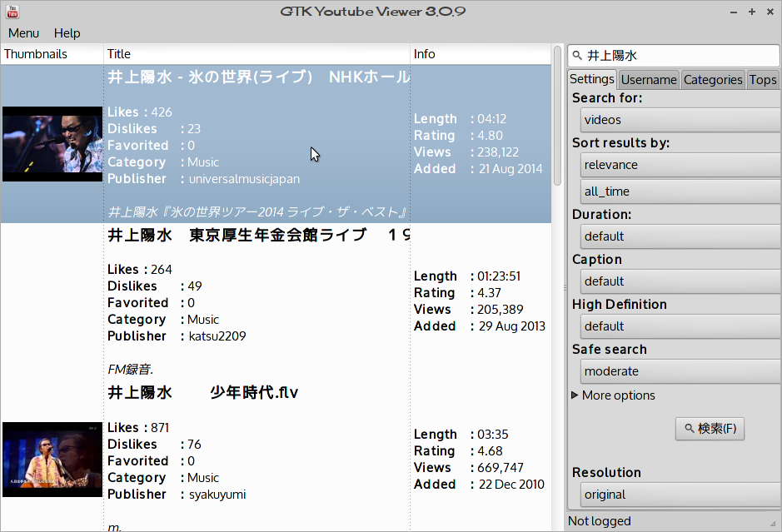Click the results list vertical scrollbar
The image size is (782, 532).
(557, 116)
